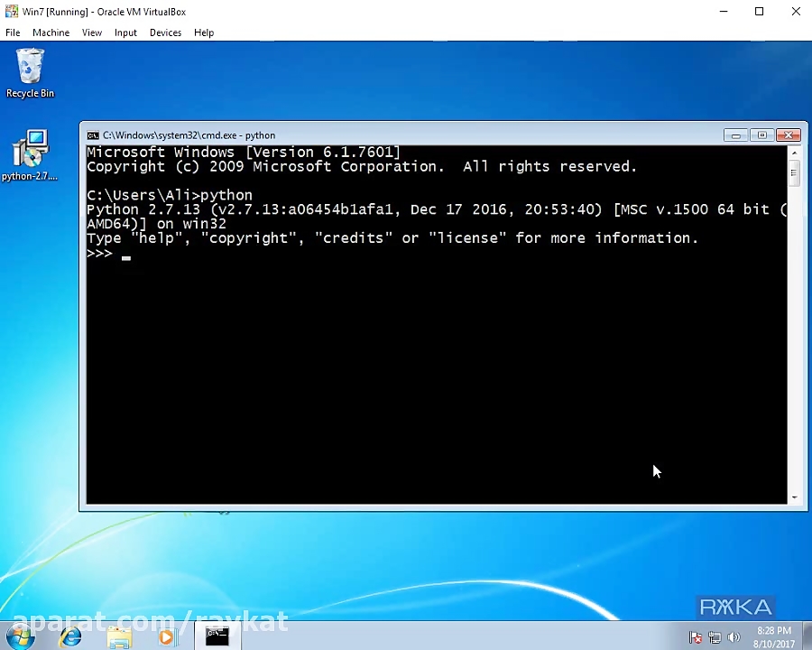This screenshot has height=650, width=812.
Task: Open the Action Center flag in system tray
Action: (x=695, y=636)
